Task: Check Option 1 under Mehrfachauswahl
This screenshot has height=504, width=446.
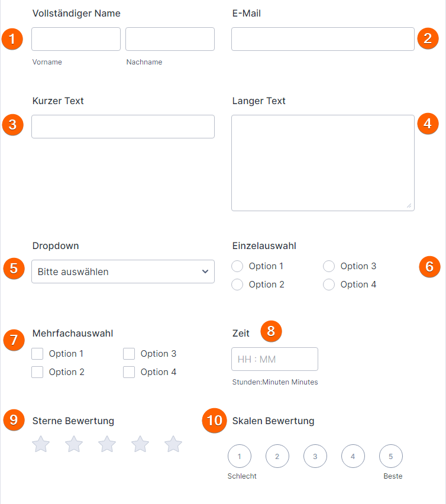Action: click(x=37, y=353)
